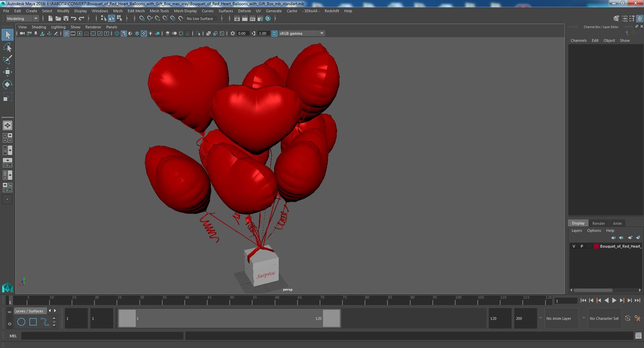Open the sRGB gamma color space dropdown

pyautogui.click(x=301, y=33)
